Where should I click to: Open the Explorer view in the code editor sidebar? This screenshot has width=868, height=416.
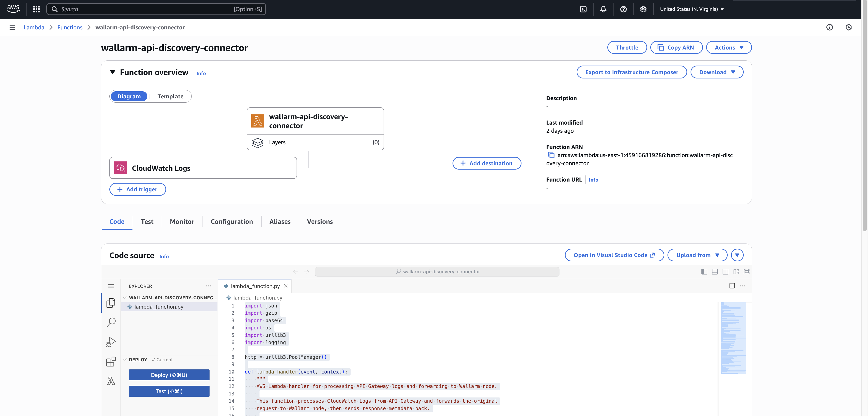(x=111, y=303)
